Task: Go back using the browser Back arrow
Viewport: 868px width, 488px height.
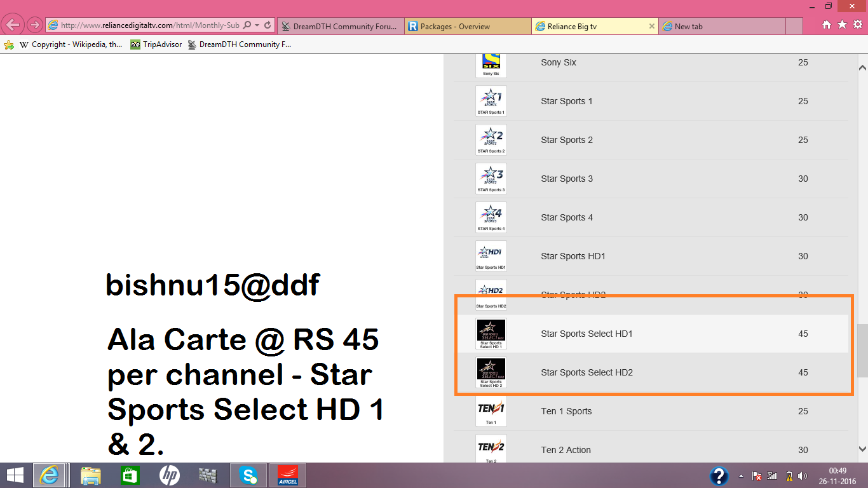Action: pyautogui.click(x=13, y=25)
